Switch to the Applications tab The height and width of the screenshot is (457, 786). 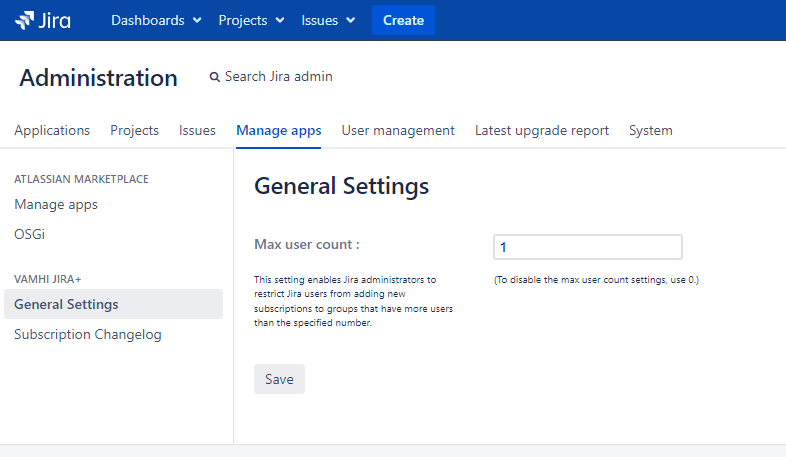[52, 130]
